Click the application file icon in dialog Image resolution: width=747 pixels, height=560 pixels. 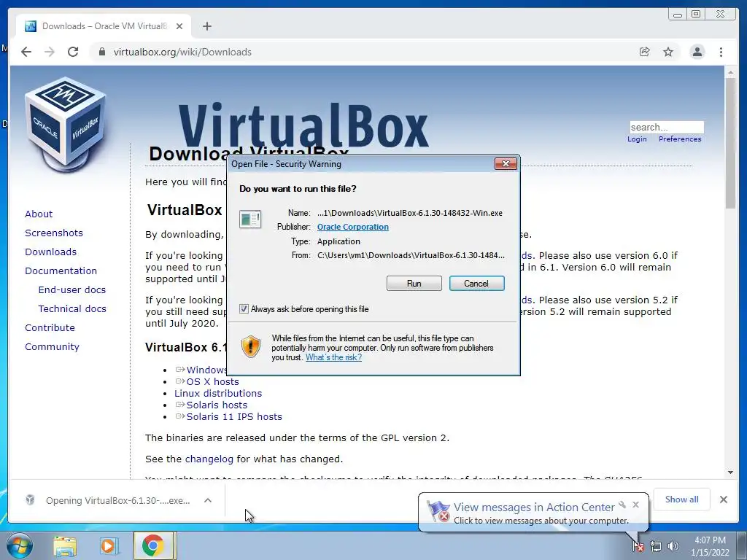[x=250, y=219]
